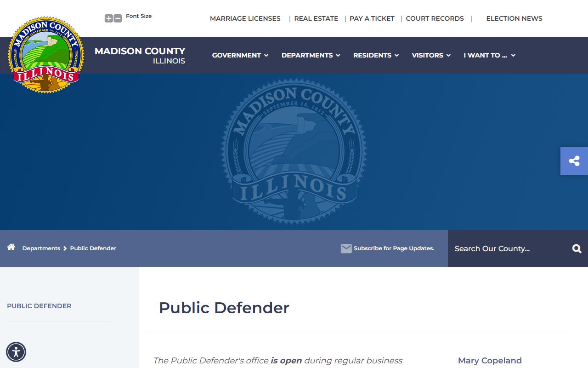The width and height of the screenshot is (588, 368).
Task: Expand the Residents menu
Action: [x=376, y=55]
